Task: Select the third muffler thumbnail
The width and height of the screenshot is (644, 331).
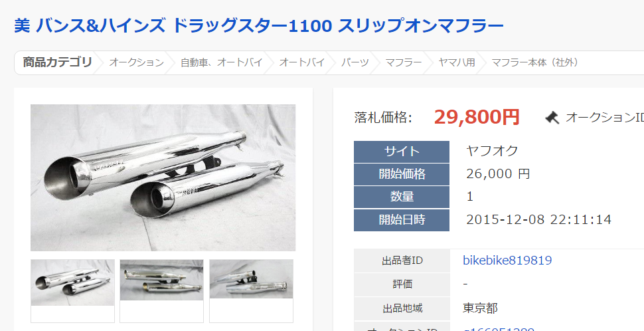Action: [x=252, y=278]
